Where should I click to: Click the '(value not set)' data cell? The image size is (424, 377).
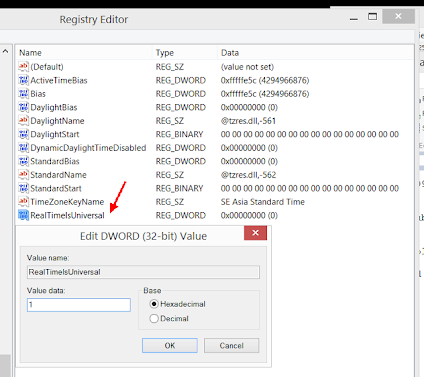[247, 67]
